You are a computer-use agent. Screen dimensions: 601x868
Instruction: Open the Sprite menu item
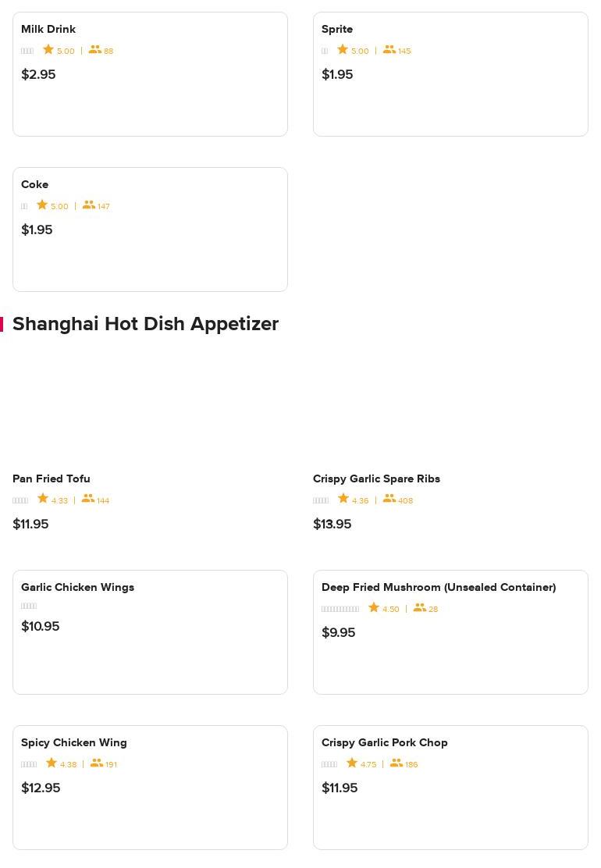pos(337,29)
